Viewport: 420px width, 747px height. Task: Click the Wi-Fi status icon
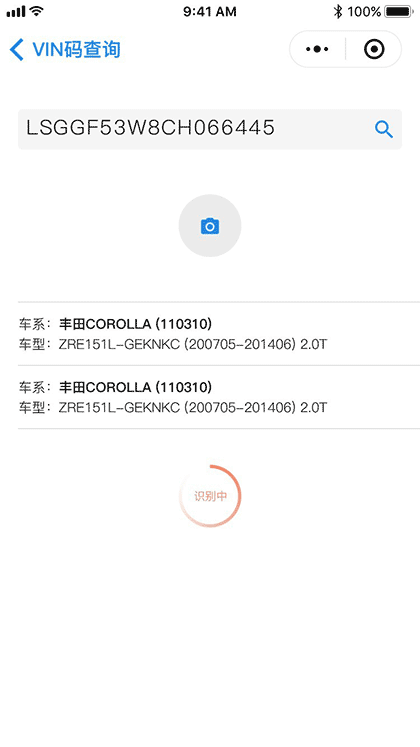click(37, 11)
